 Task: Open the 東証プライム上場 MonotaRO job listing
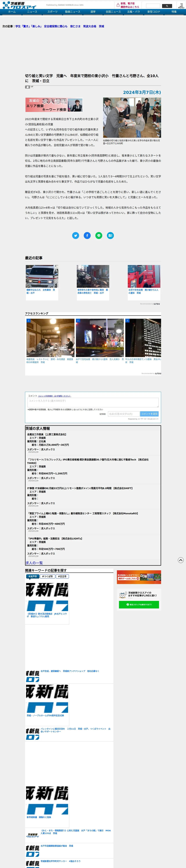(83, 514)
